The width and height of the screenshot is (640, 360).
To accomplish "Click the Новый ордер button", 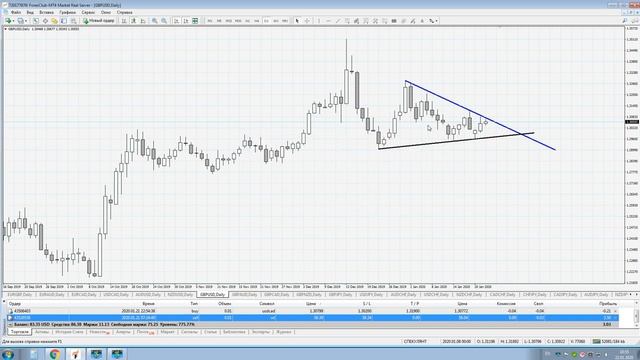I will [98, 21].
